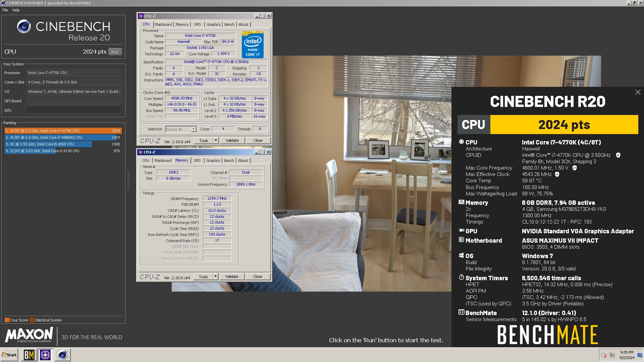Click verification shield next to Max Core Frequency
This screenshot has width=644, height=362.
575,168
